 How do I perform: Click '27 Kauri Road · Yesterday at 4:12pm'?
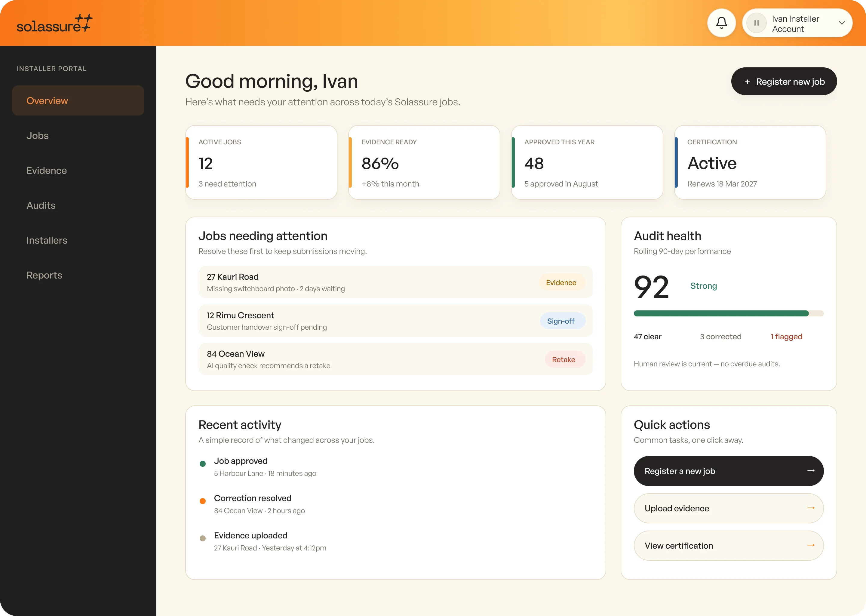pos(270,548)
